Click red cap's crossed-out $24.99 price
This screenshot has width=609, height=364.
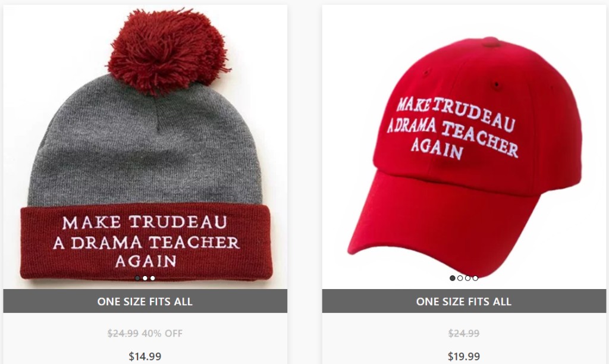[464, 333]
